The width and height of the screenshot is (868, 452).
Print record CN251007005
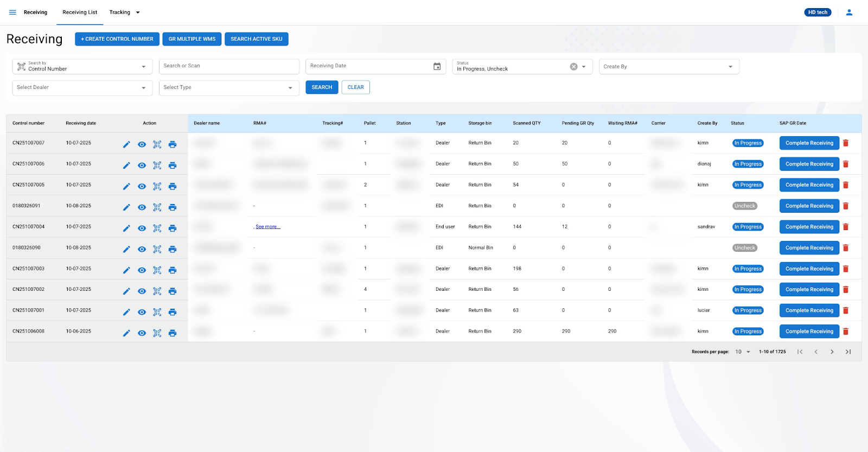tap(173, 186)
